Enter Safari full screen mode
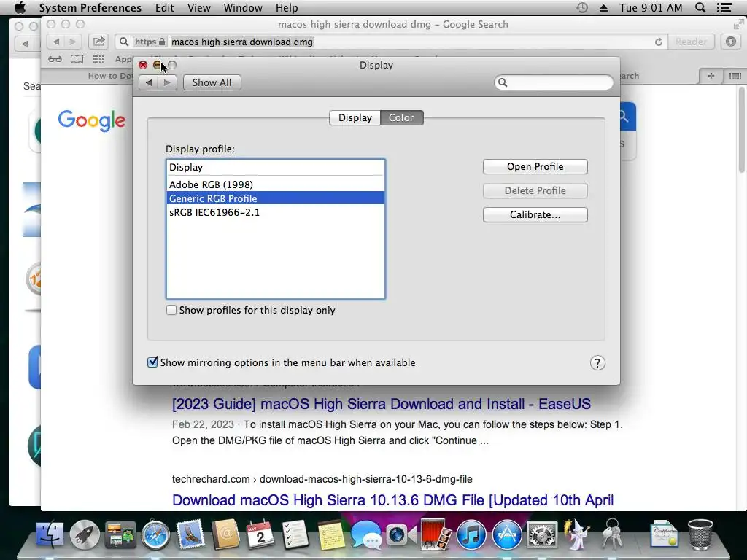The image size is (747, 560). tap(738, 24)
